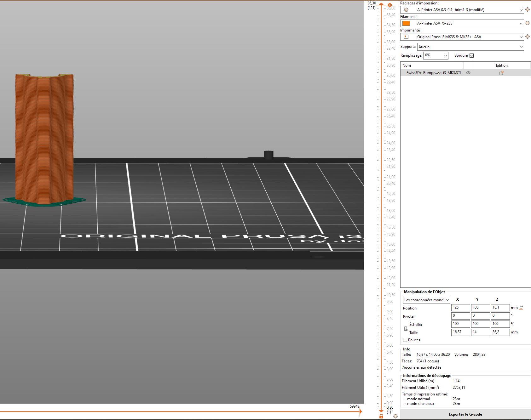531x420 pixels.
Task: Toggle the scale ratio lock icon
Action: pyautogui.click(x=406, y=329)
